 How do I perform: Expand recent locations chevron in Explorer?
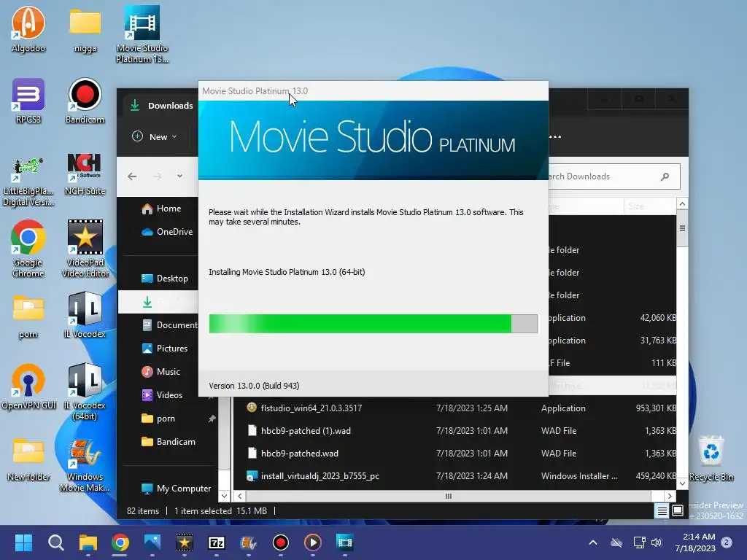pyautogui.click(x=179, y=176)
